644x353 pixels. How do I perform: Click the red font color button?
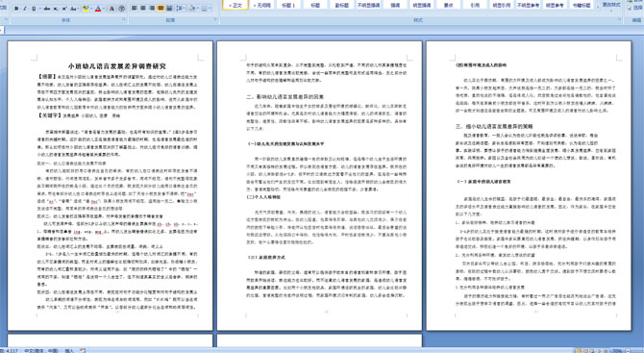tap(98, 9)
